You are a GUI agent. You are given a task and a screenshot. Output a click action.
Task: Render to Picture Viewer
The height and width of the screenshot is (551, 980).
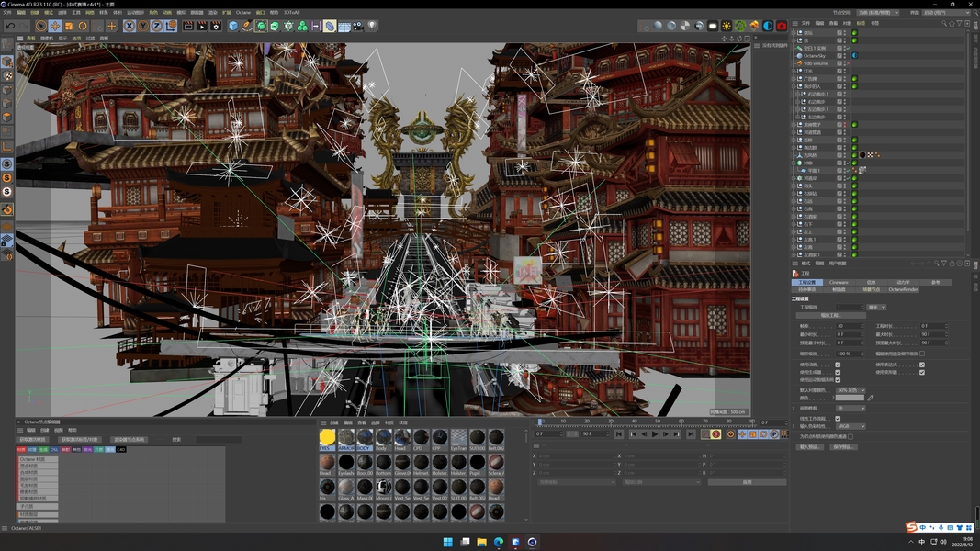[202, 26]
